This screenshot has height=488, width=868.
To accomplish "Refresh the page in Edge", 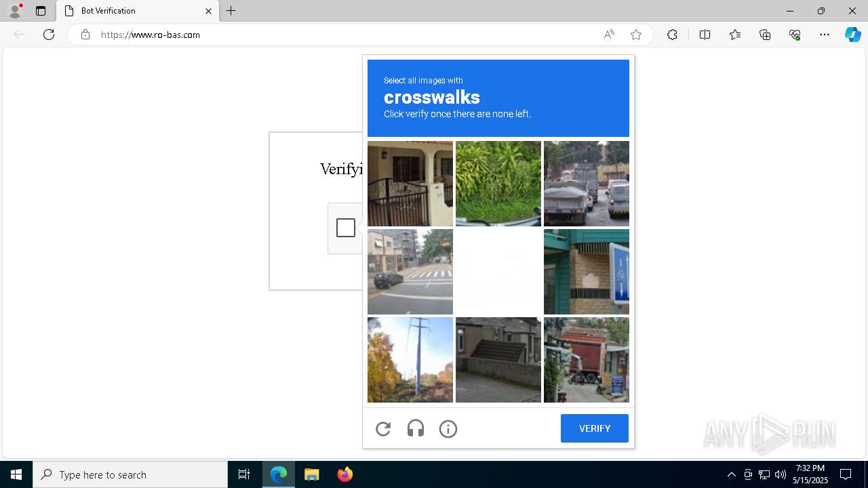I will [49, 35].
